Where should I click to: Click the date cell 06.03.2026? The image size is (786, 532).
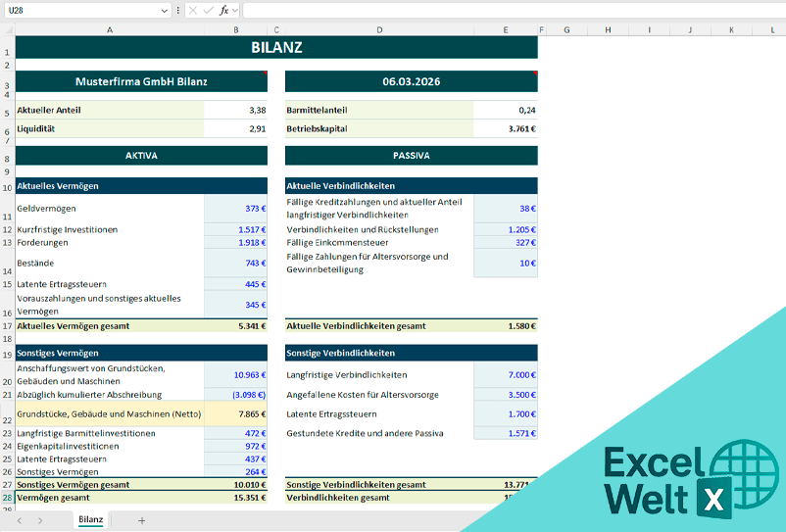point(411,82)
